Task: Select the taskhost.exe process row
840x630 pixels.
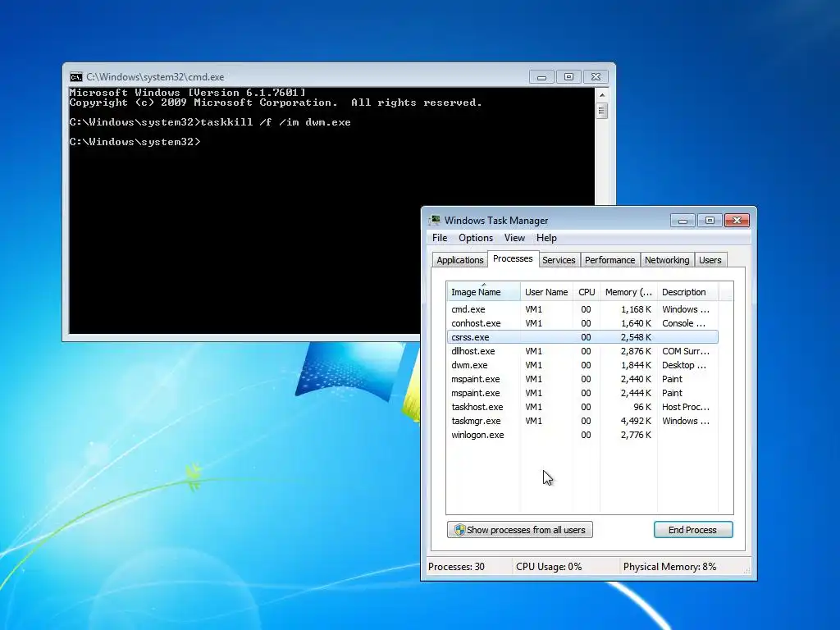Action: [x=582, y=407]
